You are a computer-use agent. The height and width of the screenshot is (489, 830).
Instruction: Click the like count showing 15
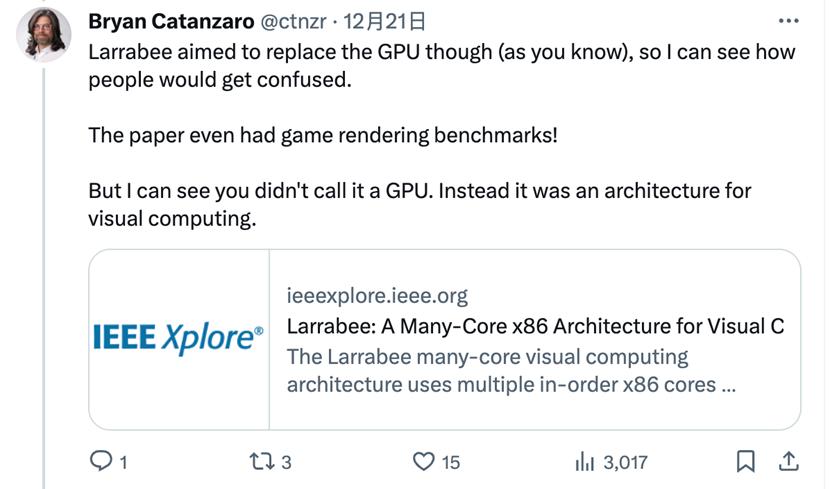[x=450, y=462]
